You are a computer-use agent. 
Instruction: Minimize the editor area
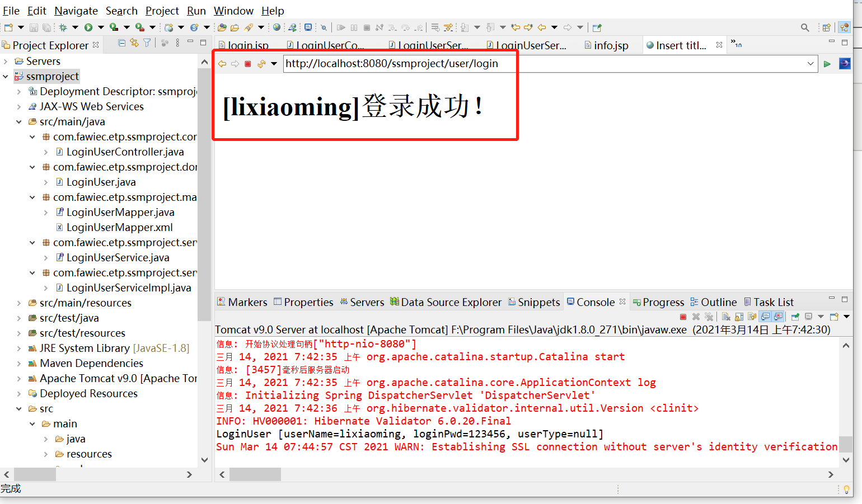pos(832,42)
